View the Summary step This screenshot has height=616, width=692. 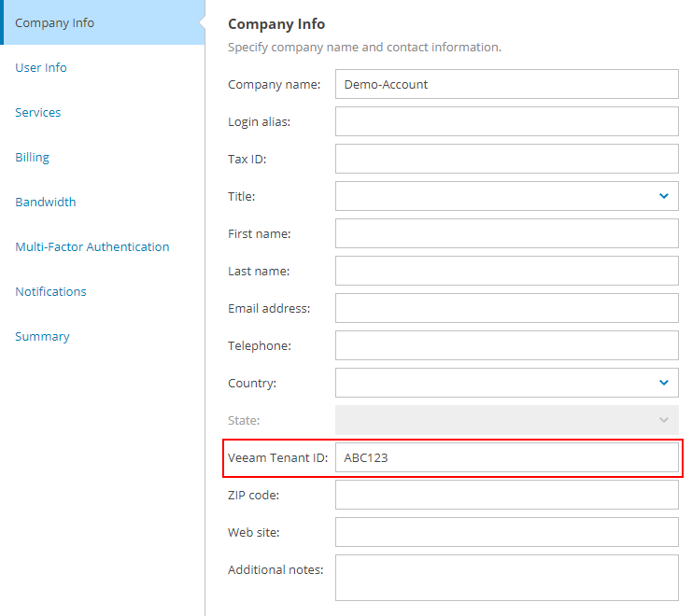click(42, 336)
